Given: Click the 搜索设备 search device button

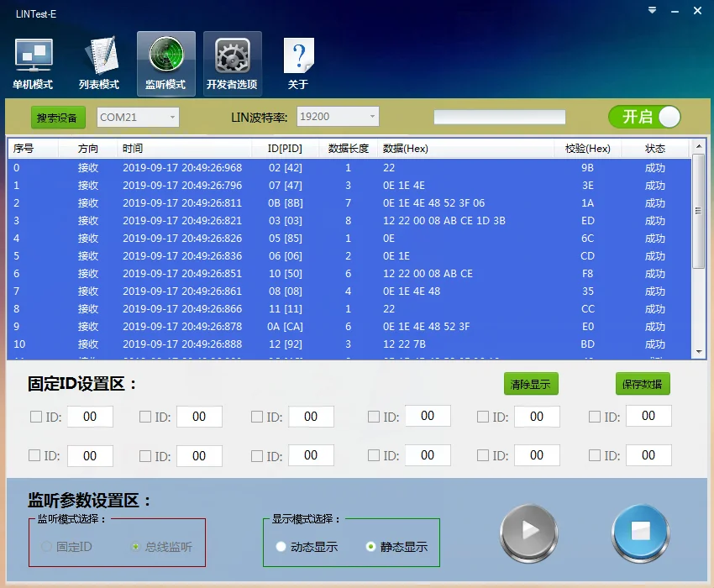Looking at the screenshot, I should 57,117.
